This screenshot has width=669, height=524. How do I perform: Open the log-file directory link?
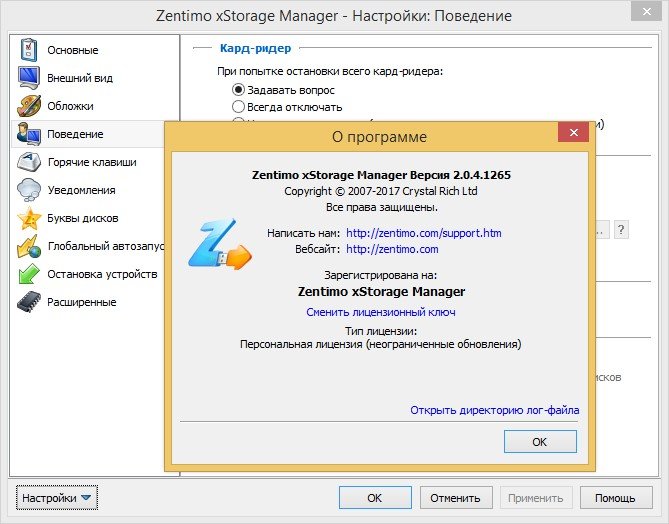[494, 410]
